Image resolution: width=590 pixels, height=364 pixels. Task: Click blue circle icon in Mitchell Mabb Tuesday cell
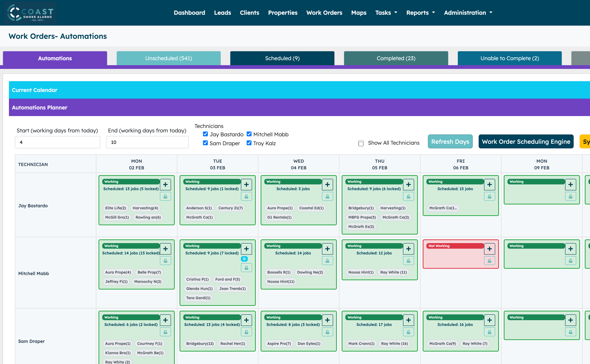click(244, 259)
